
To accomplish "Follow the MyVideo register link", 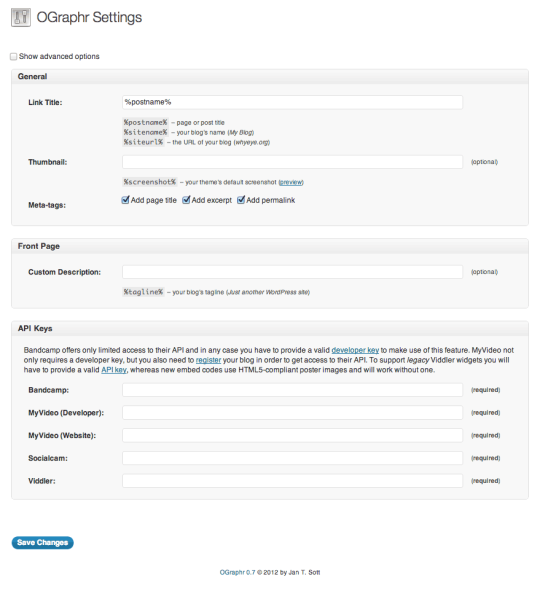I will click(208, 360).
